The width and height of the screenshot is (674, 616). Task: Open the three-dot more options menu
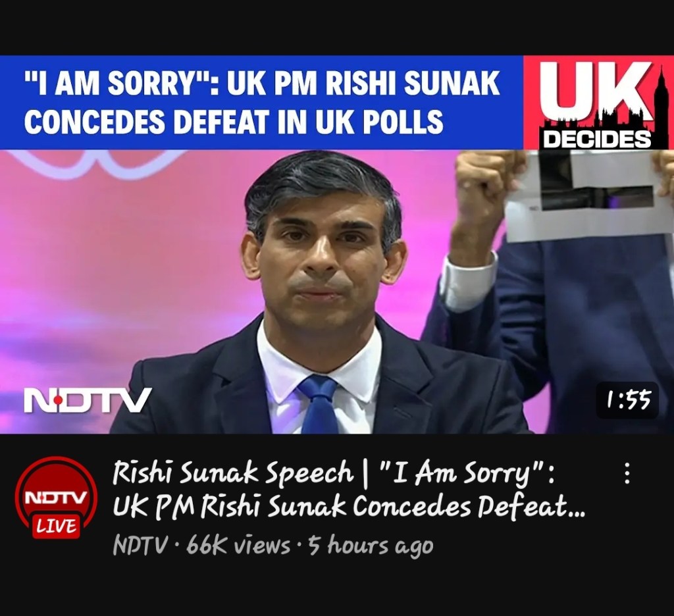(x=627, y=473)
